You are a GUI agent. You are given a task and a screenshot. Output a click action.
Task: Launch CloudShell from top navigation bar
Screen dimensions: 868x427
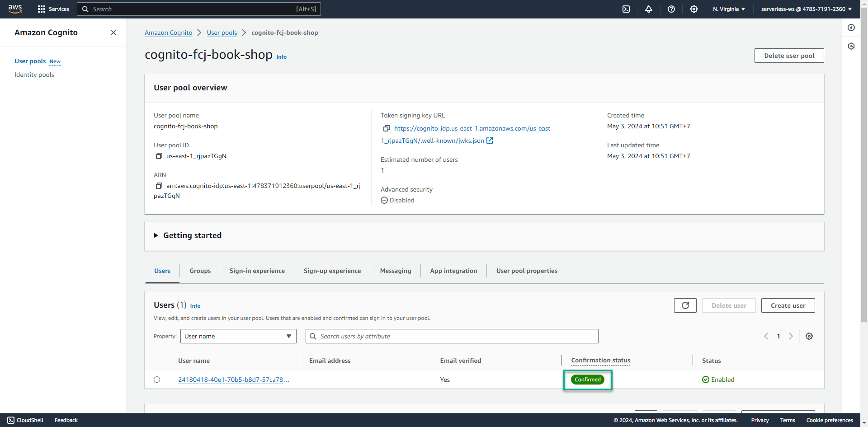pyautogui.click(x=626, y=9)
